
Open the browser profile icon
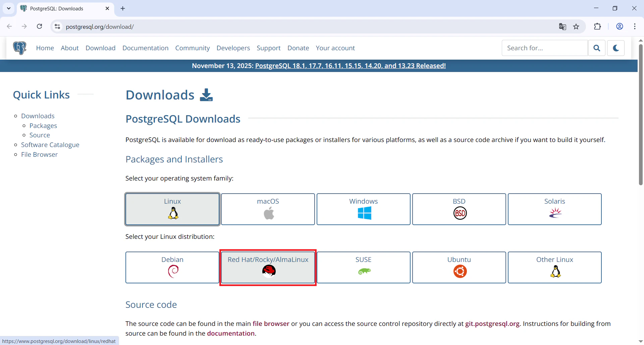pyautogui.click(x=620, y=26)
